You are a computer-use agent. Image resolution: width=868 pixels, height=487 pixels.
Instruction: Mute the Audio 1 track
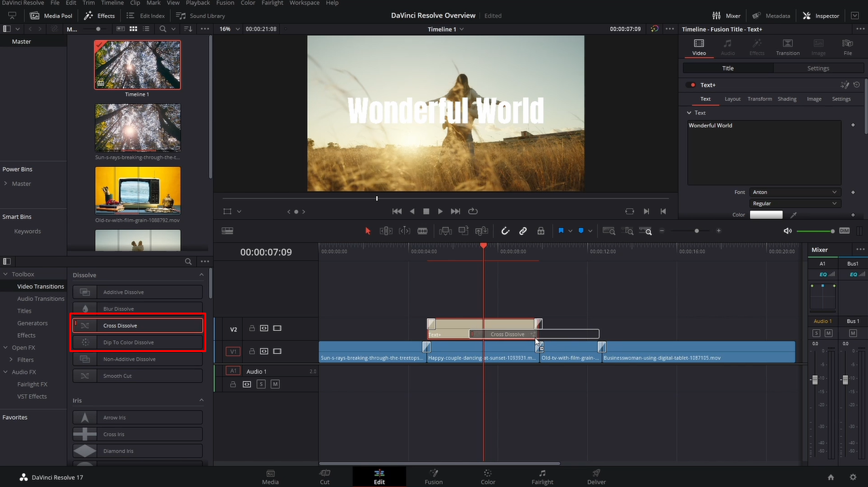click(275, 385)
